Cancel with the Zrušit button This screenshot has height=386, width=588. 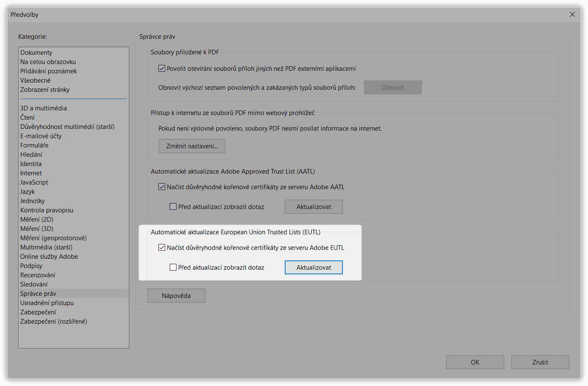click(540, 362)
